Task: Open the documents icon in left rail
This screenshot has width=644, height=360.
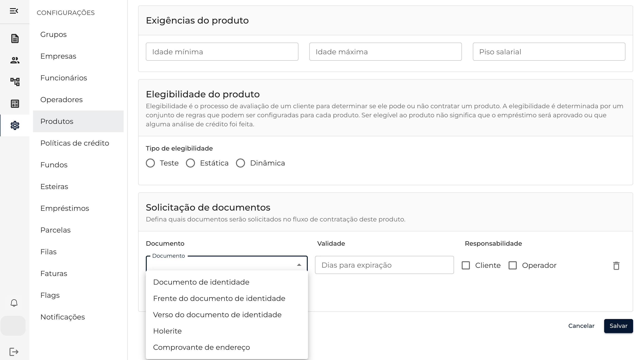Action: (x=15, y=38)
